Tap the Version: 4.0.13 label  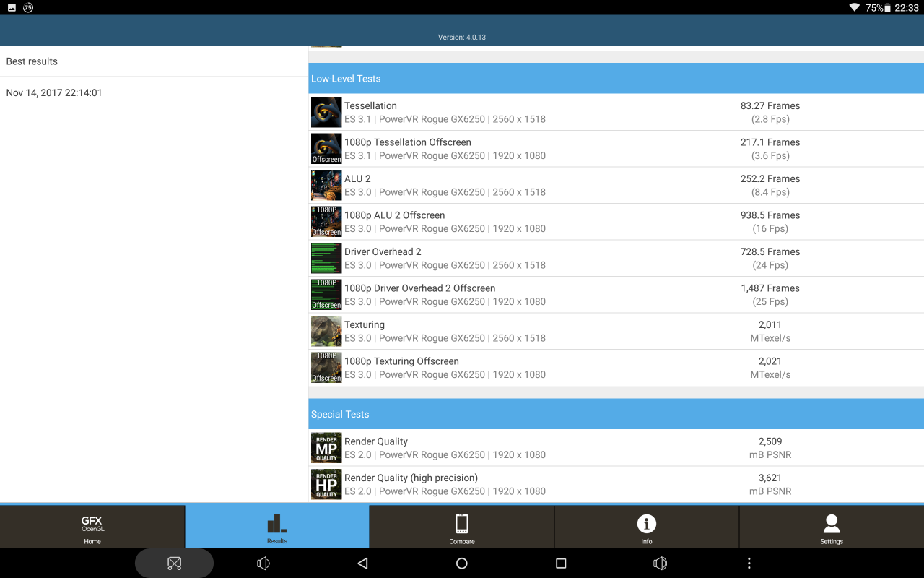pos(462,38)
